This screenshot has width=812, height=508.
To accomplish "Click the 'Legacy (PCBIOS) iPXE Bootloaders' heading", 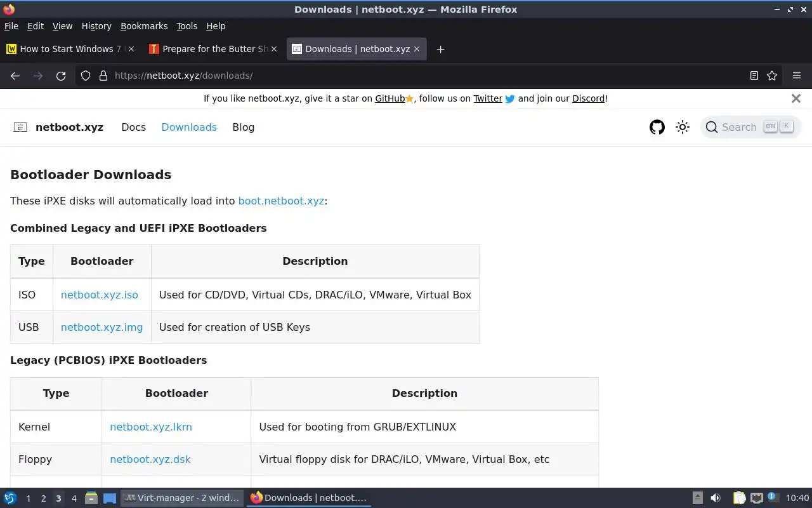I will click(x=108, y=360).
